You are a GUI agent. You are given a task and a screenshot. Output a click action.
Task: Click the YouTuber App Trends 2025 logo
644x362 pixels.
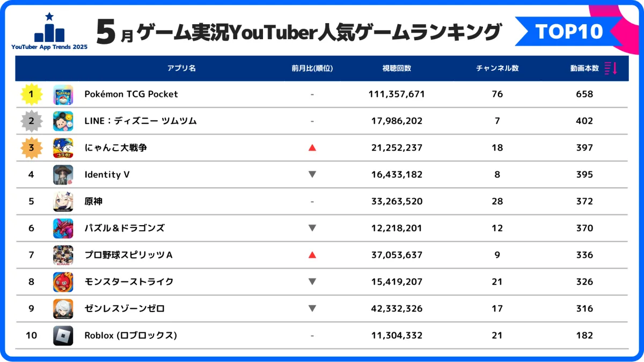(x=49, y=32)
